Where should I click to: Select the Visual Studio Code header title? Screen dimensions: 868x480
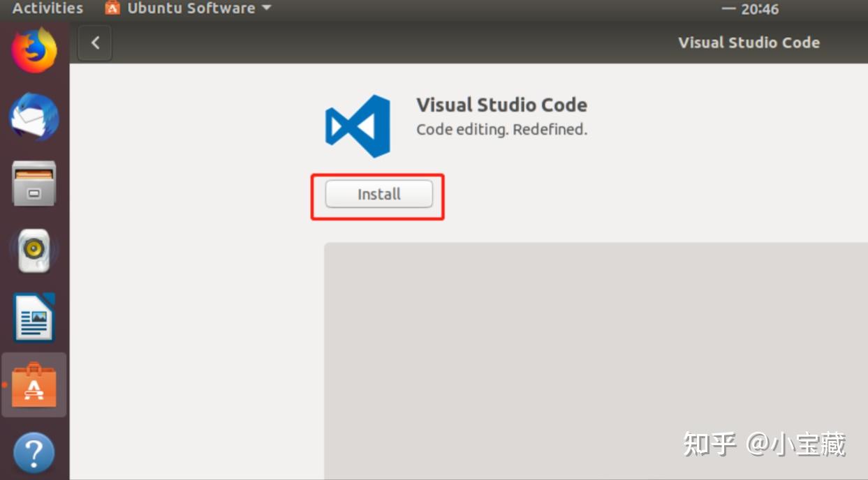[x=749, y=42]
